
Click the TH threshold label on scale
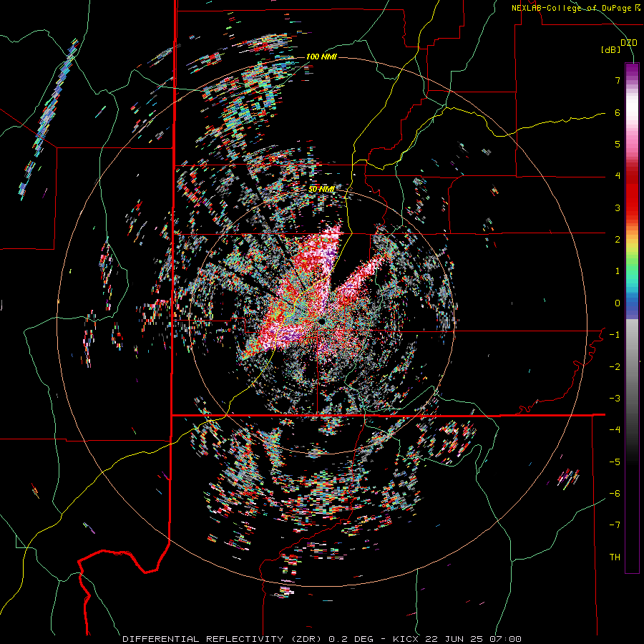tap(615, 557)
